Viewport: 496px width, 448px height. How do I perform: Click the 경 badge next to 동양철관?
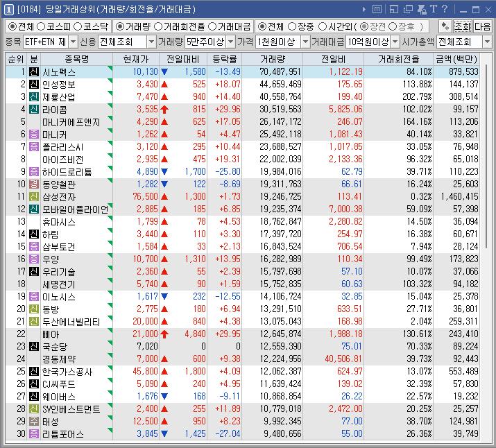34,184
